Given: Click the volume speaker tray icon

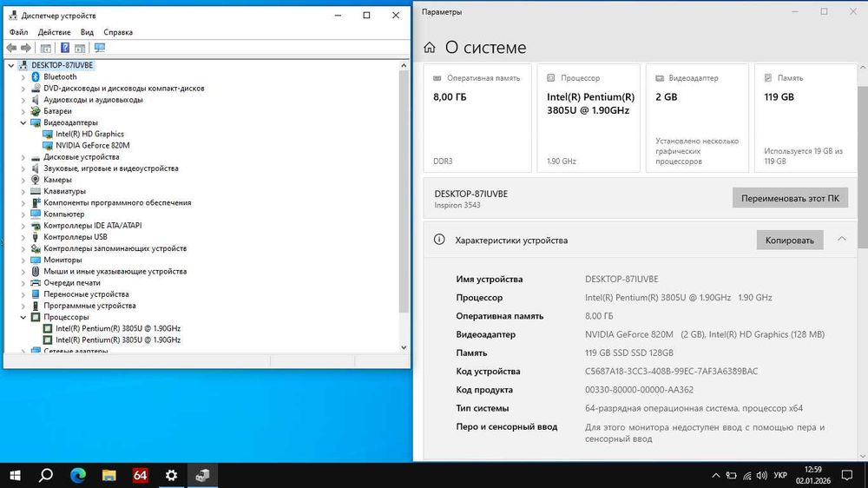Looking at the screenshot, I should click(x=762, y=475).
